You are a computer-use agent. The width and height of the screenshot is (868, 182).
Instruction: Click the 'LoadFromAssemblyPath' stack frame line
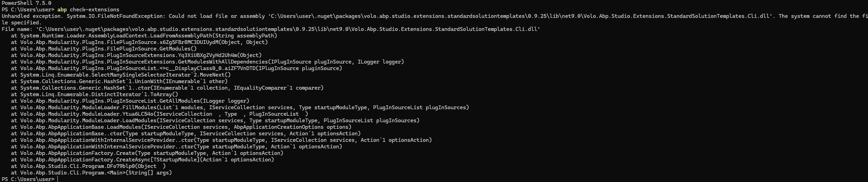point(144,35)
